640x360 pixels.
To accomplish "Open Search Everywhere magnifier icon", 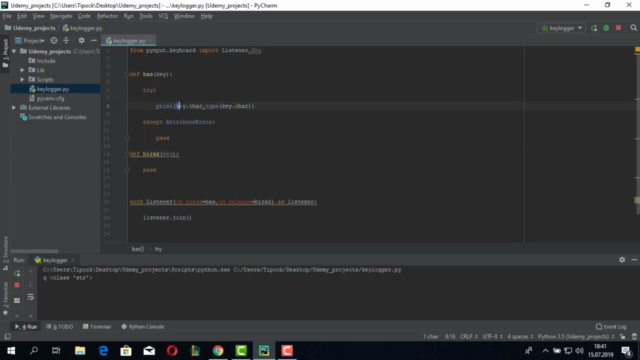I will click(x=633, y=28).
